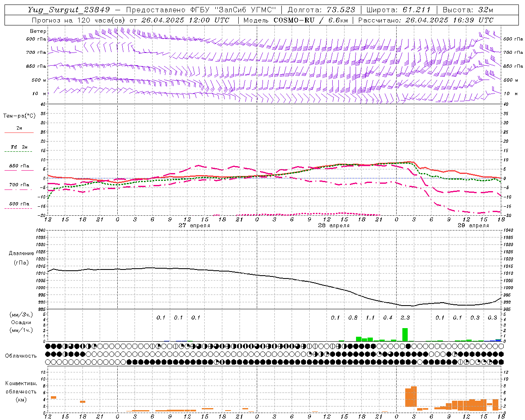The width and height of the screenshot is (525, 420).
Task: Select the 28 апреля date label
Action: [334, 225]
